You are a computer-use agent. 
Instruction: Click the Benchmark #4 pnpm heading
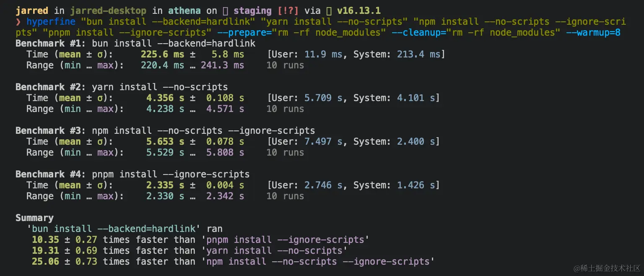click(x=50, y=174)
